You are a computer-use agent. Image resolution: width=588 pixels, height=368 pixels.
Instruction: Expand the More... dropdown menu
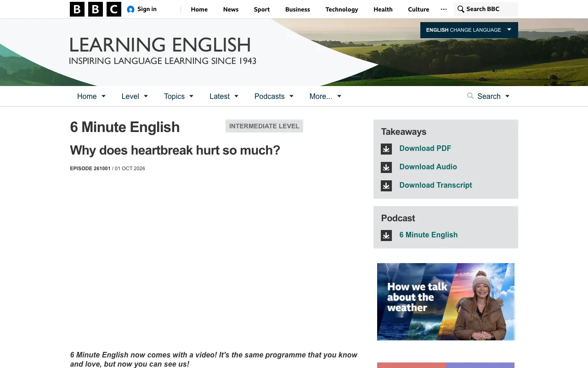click(x=325, y=96)
